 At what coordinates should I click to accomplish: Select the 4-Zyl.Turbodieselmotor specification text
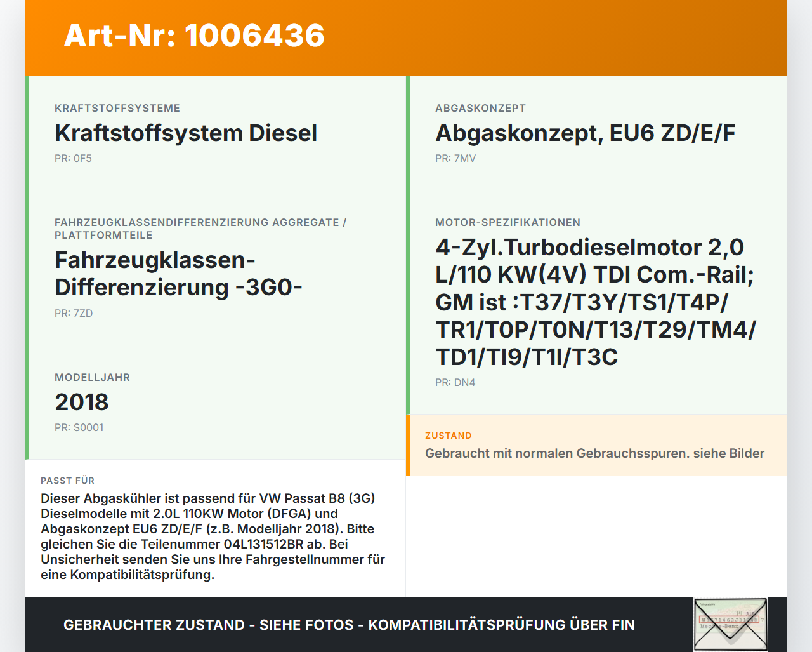(x=596, y=302)
